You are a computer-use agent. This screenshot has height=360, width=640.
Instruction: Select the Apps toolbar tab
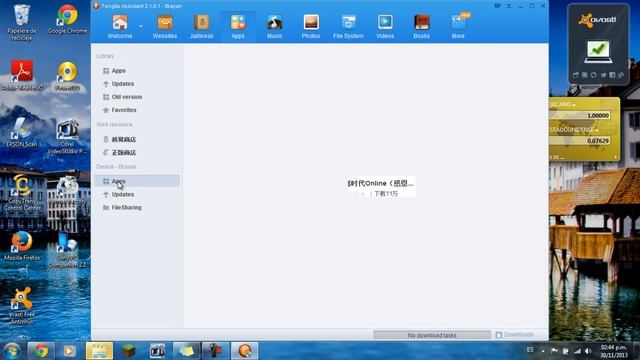(x=238, y=26)
